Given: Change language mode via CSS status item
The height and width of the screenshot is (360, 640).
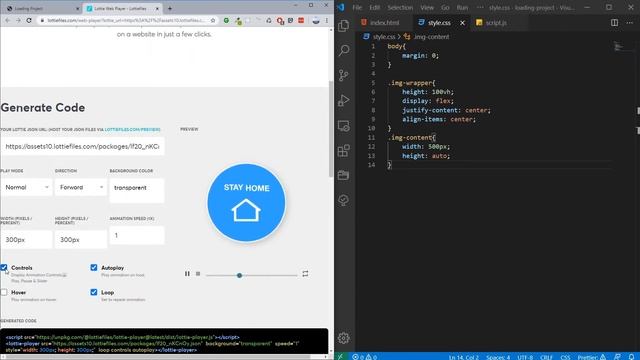Looking at the screenshot, I should [x=565, y=357].
